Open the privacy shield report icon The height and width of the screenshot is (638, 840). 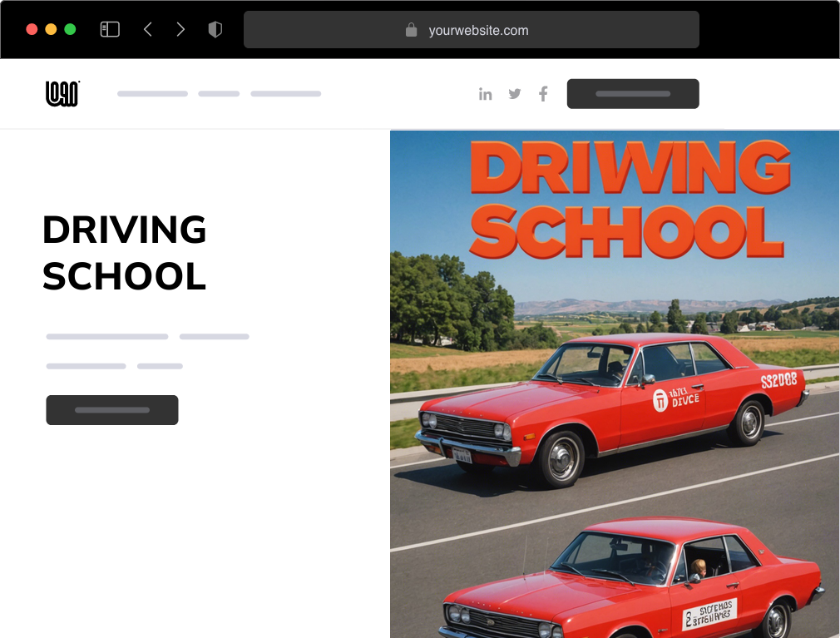click(x=215, y=30)
